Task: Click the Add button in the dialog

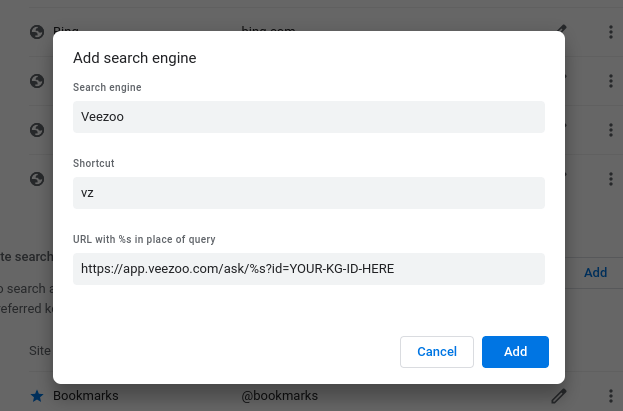Action: point(515,352)
